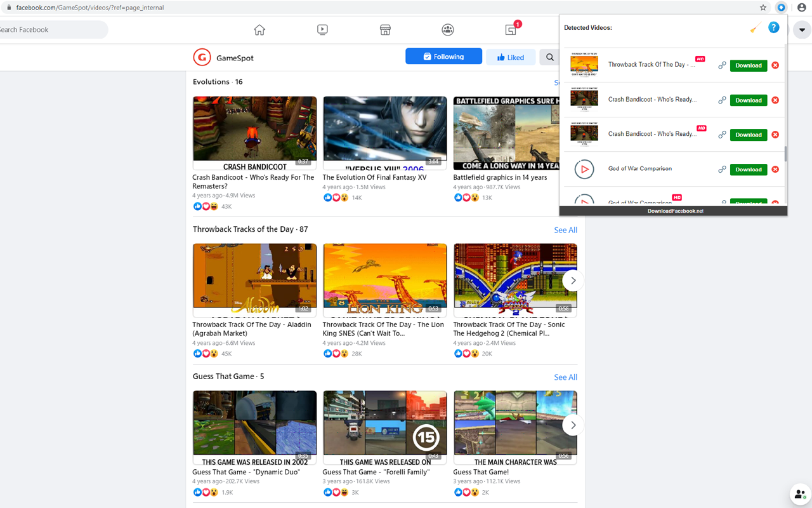Open the blue help question mark icon
The image size is (812, 508).
point(774,28)
